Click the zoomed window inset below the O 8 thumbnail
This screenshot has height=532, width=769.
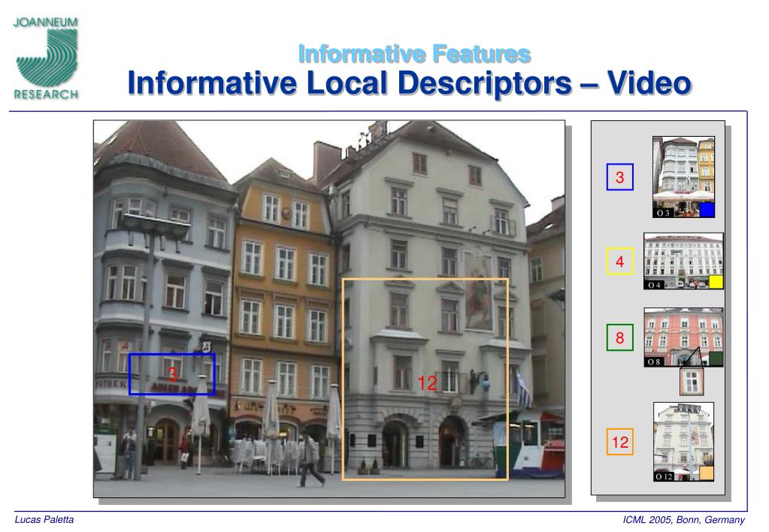692,382
